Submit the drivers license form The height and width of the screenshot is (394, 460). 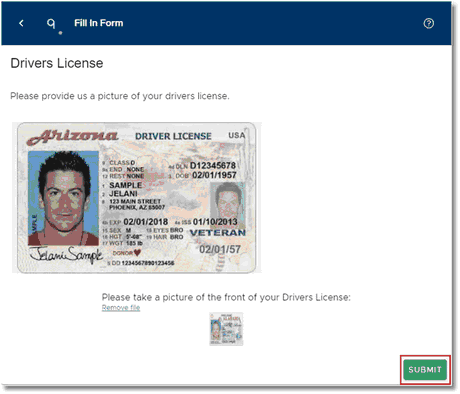[425, 370]
